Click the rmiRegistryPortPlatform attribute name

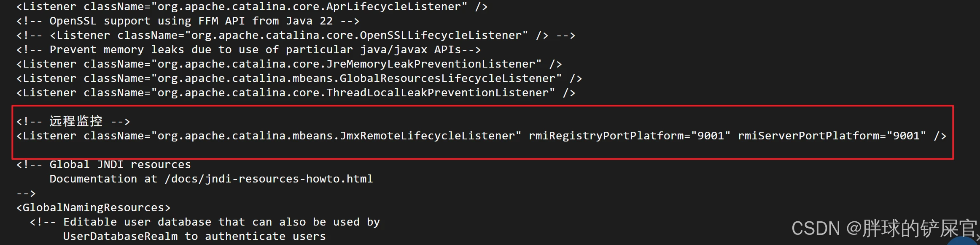[x=606, y=136]
